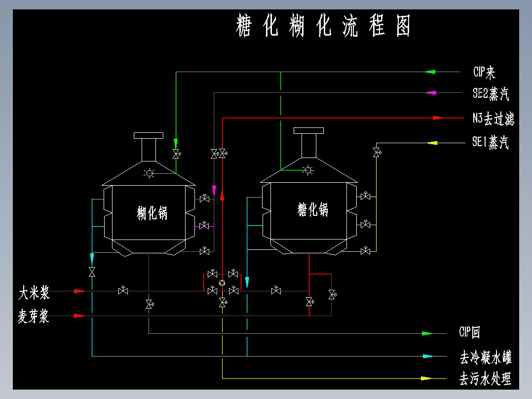Select the red flow arrow next to 麦芽浆
532x399 pixels.
pos(79,316)
